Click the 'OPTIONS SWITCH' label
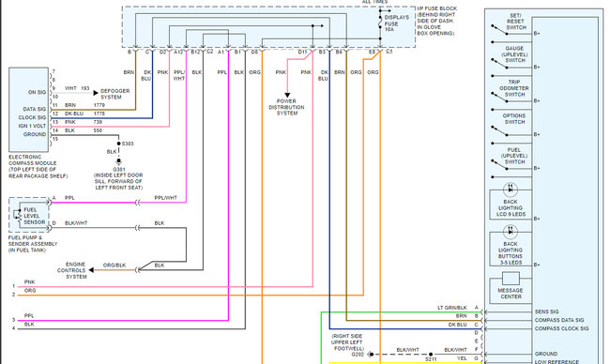The image size is (610, 364). pos(514,118)
